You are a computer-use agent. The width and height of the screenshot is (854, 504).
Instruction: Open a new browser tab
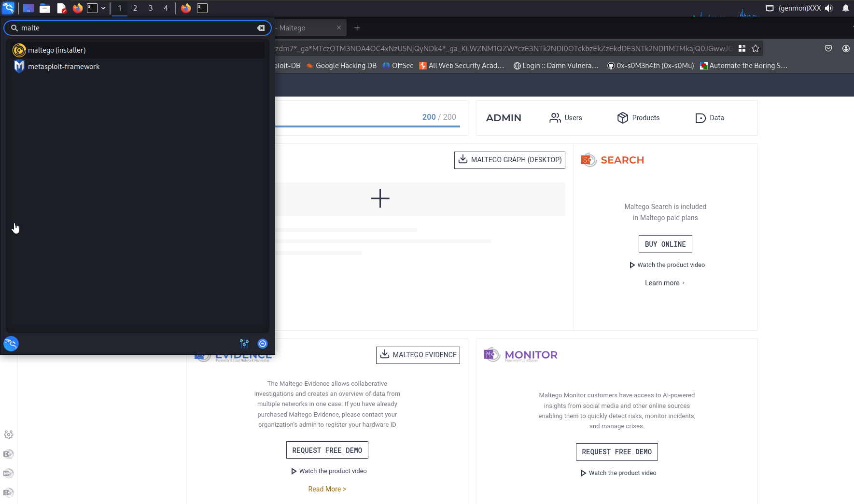click(x=357, y=28)
